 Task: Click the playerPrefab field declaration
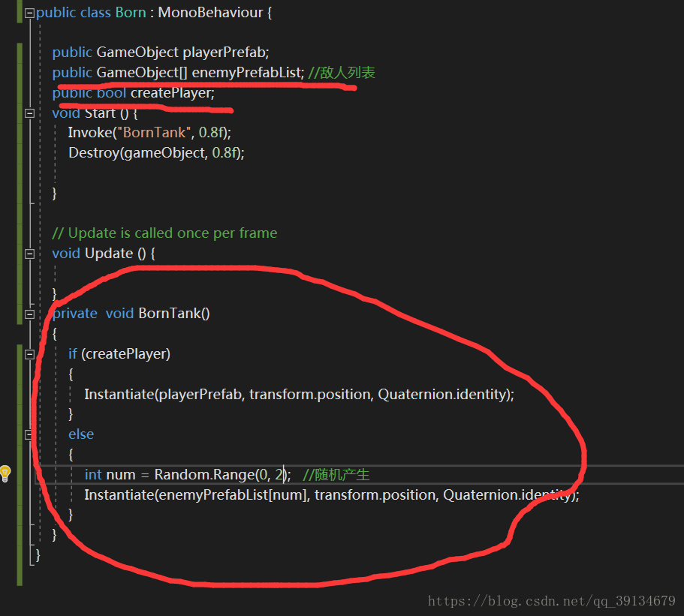point(161,53)
